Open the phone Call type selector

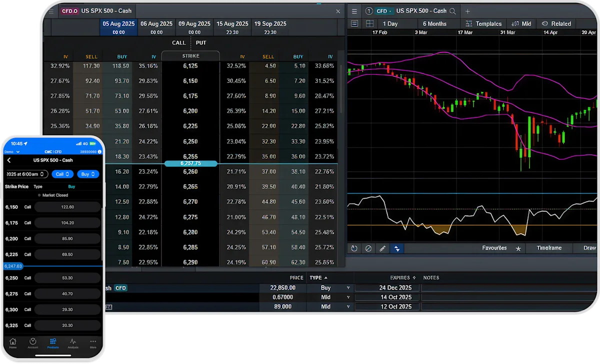(62, 174)
